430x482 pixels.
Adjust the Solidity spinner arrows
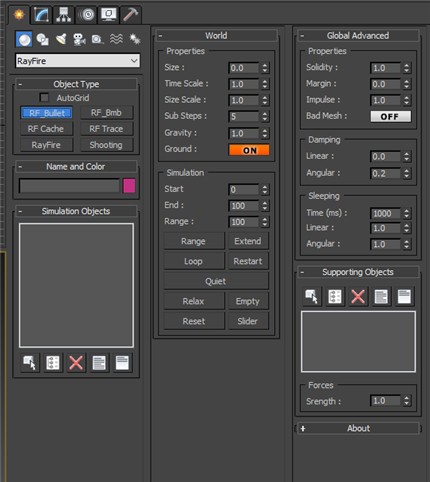(x=406, y=68)
